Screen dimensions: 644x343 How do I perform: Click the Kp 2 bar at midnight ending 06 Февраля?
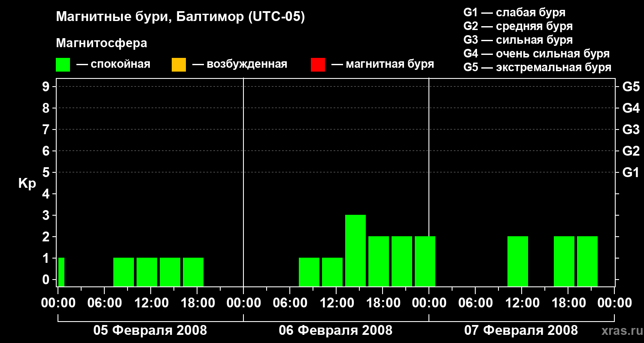pos(425,261)
